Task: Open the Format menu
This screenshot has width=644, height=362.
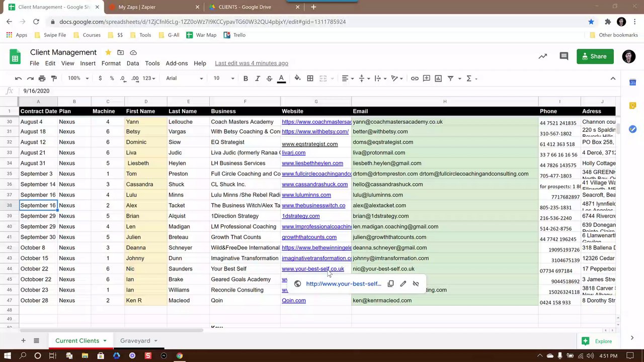Action: pyautogui.click(x=111, y=63)
